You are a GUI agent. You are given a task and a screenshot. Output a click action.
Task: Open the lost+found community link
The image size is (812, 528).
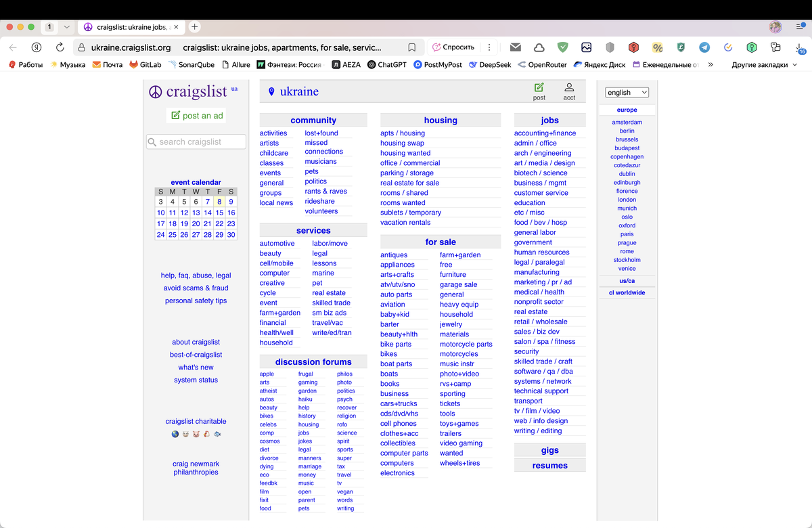click(x=321, y=133)
